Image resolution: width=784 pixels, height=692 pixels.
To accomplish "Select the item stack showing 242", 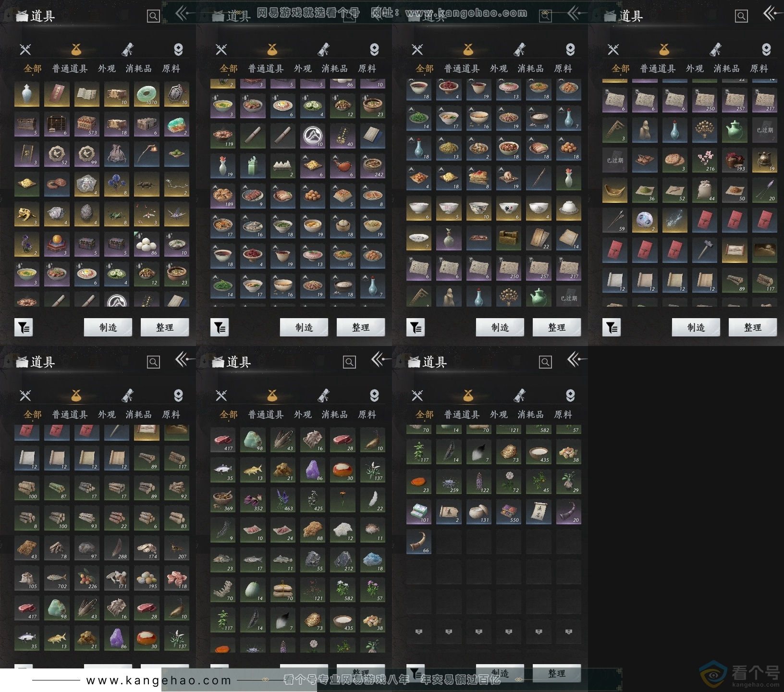I will pos(373,166).
